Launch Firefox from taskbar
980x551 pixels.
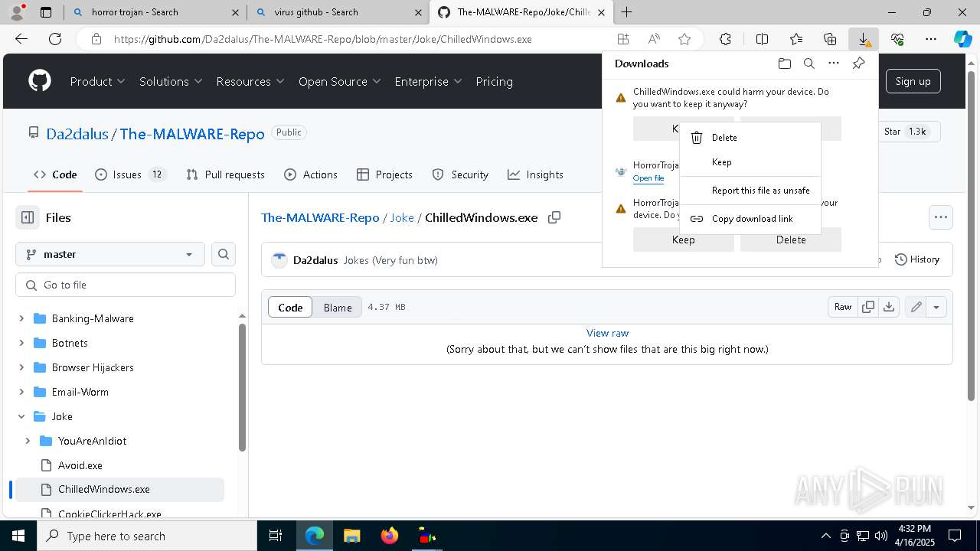[x=390, y=536]
